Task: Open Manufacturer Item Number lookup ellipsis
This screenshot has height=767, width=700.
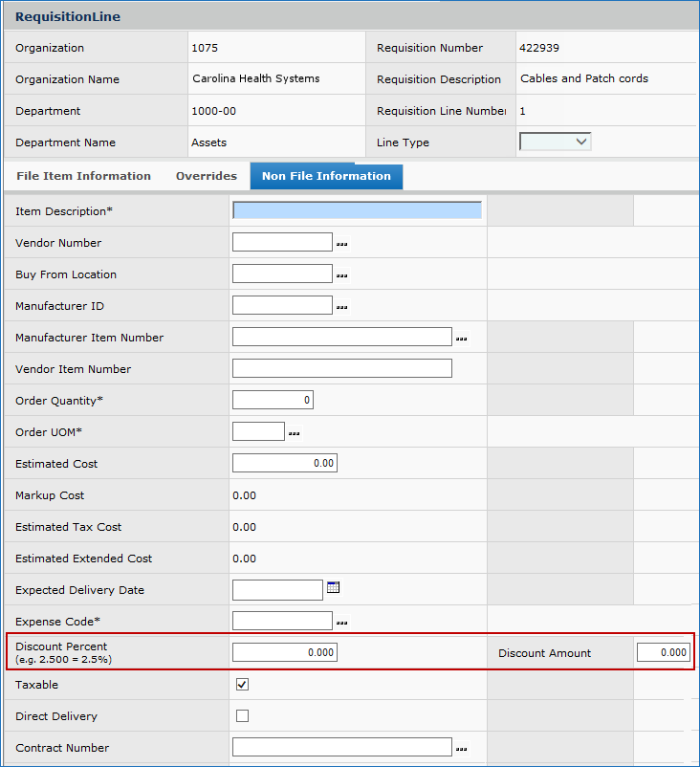Action: coord(461,339)
